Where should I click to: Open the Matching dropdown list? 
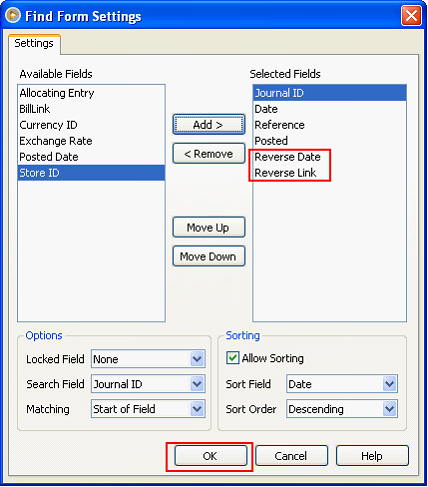[197, 409]
